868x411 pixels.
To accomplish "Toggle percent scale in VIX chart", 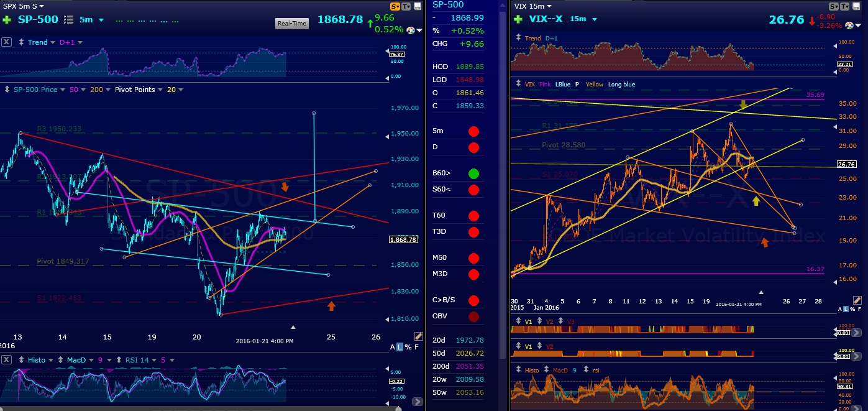I will 852,309.
